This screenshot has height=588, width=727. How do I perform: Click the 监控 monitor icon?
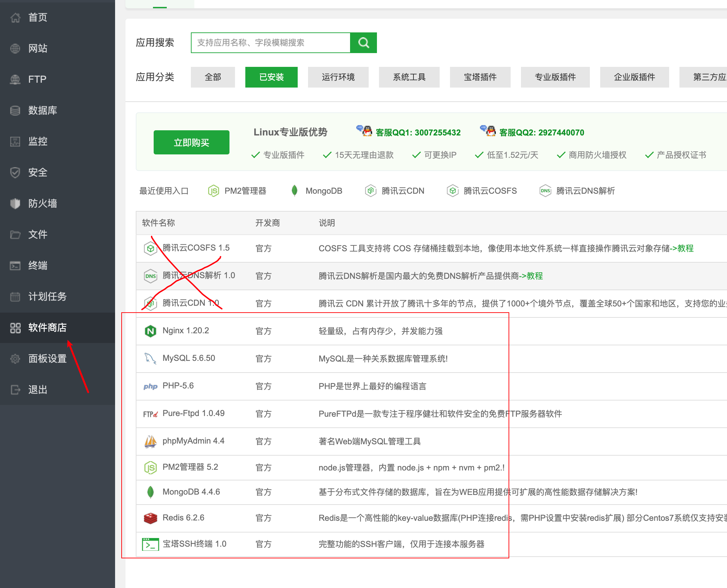[x=15, y=141]
